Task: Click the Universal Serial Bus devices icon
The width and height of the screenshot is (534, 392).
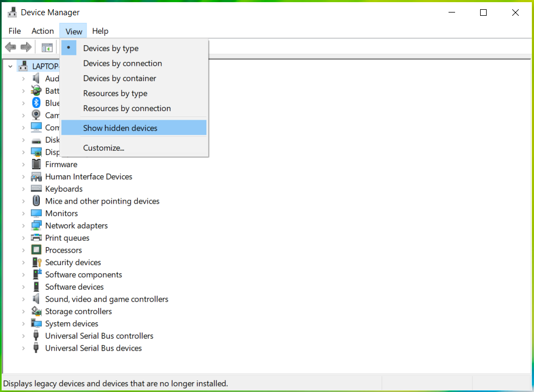Action: coord(36,348)
